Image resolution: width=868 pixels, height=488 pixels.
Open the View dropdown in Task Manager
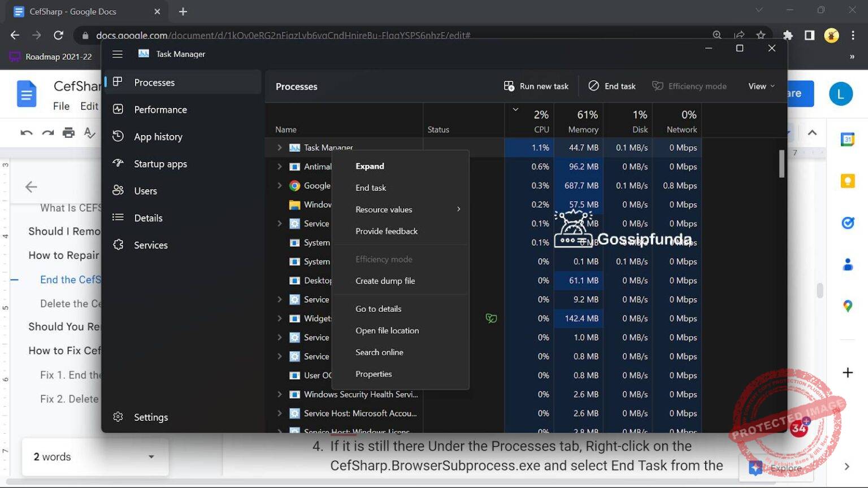[x=759, y=85]
